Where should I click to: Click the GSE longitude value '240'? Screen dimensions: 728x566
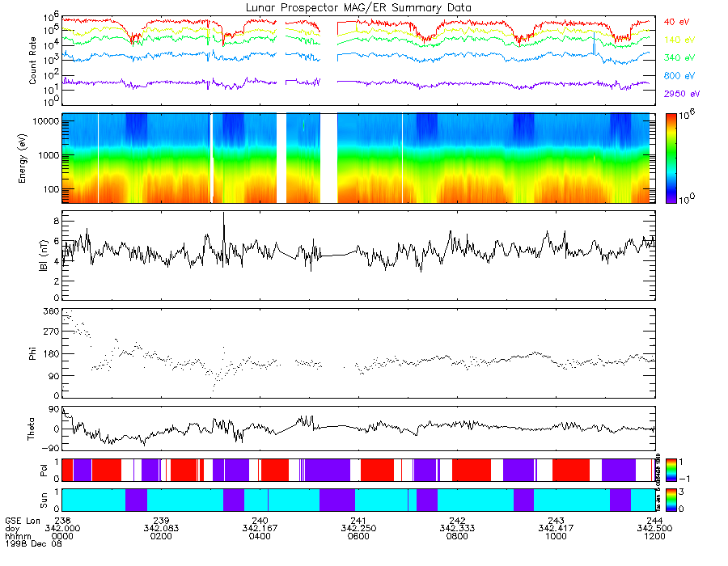click(260, 521)
